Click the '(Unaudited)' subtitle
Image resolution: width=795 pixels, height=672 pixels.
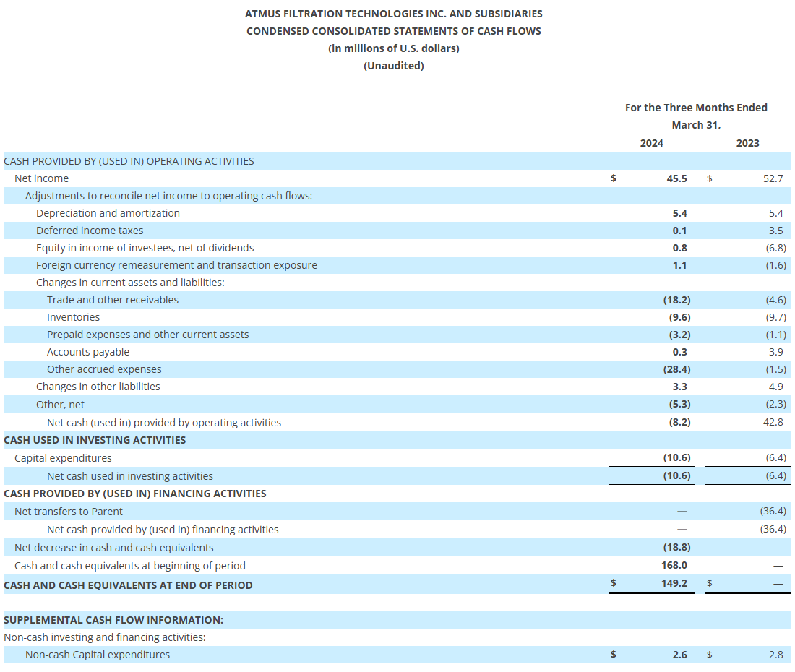click(x=393, y=66)
